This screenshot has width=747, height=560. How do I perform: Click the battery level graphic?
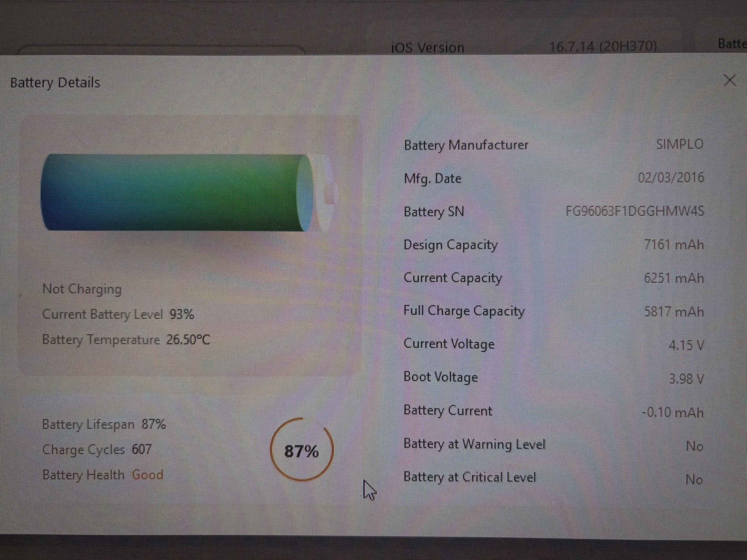tap(177, 192)
